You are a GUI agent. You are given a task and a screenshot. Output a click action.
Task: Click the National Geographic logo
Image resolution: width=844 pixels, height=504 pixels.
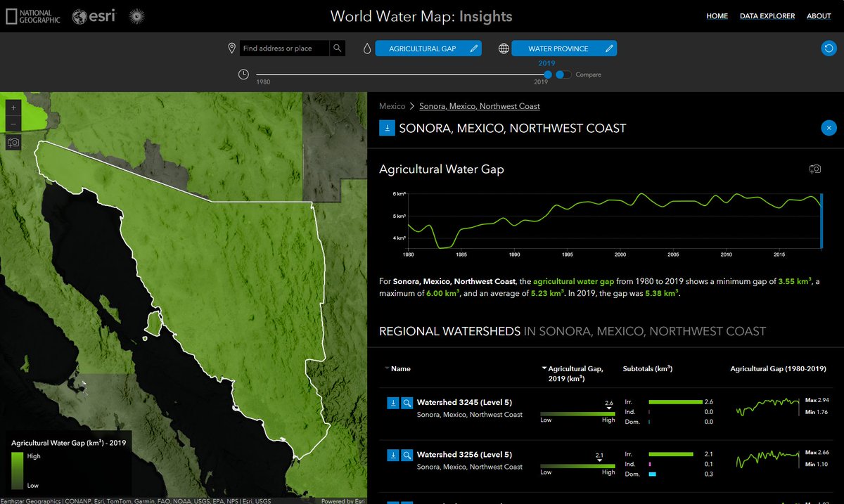(x=33, y=15)
